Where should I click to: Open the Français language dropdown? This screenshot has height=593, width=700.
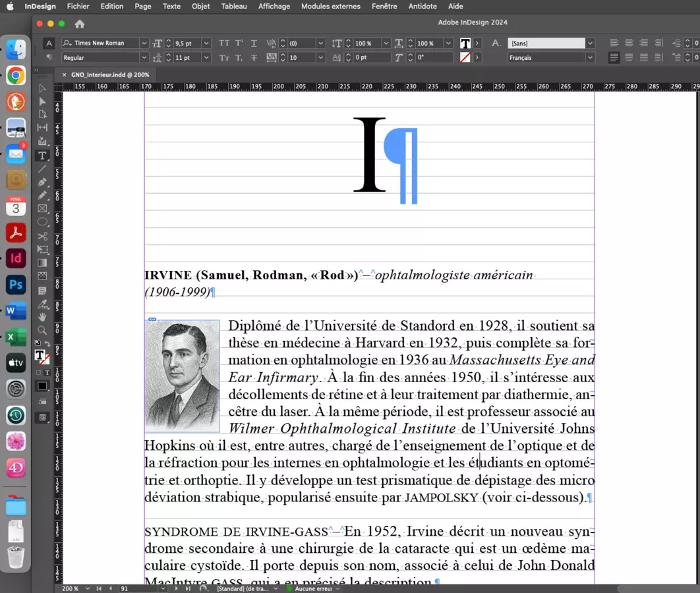(x=590, y=57)
